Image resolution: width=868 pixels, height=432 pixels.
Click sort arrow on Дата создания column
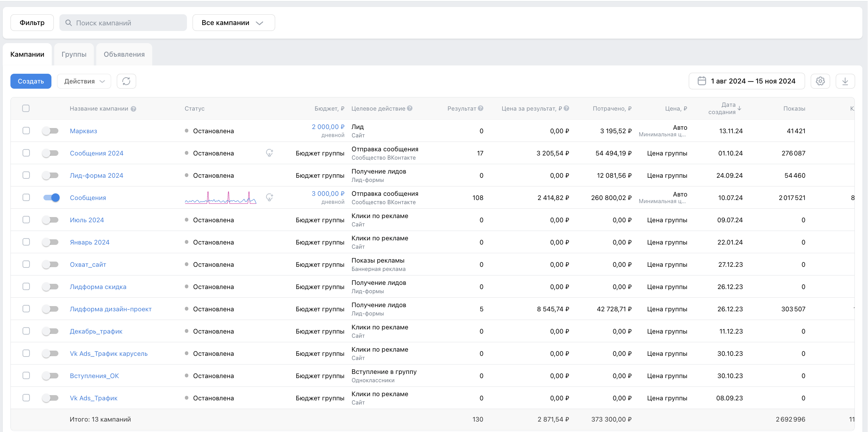click(x=739, y=108)
